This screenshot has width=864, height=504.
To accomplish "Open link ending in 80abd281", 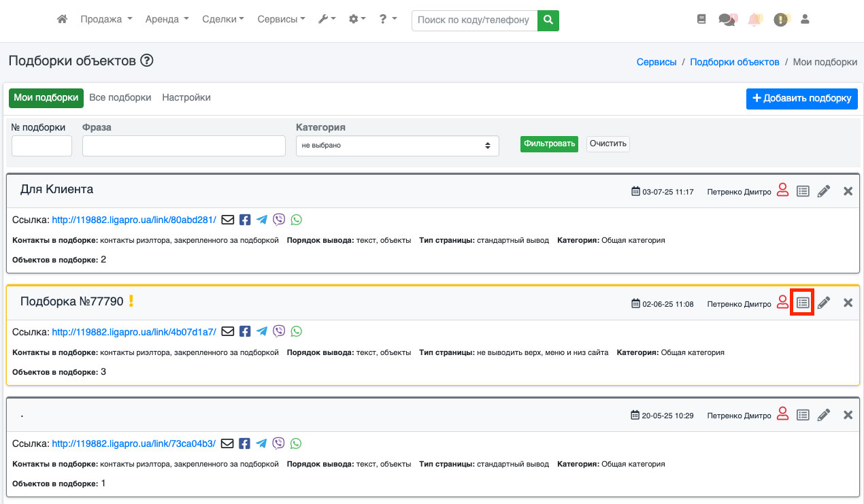I will tap(134, 220).
